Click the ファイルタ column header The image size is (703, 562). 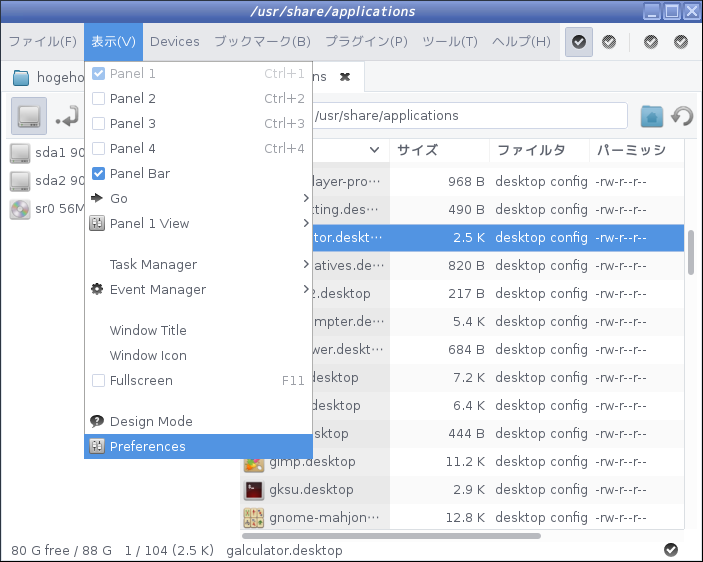(x=539, y=150)
